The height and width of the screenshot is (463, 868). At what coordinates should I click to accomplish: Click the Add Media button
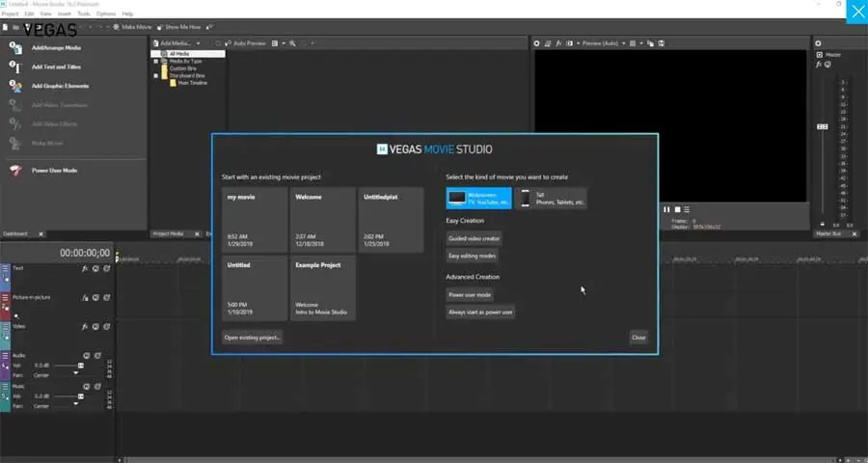172,43
